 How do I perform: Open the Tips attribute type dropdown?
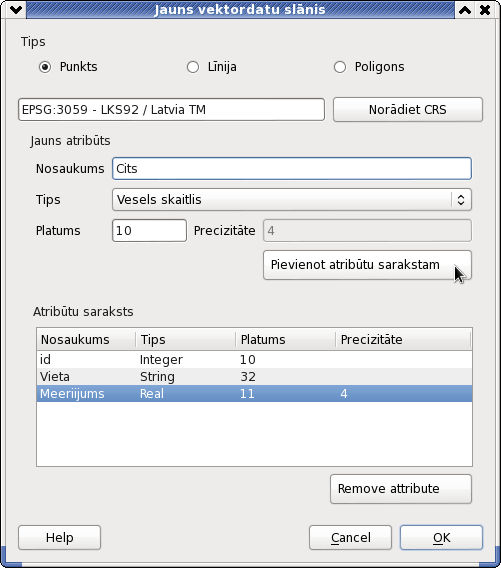[x=292, y=200]
